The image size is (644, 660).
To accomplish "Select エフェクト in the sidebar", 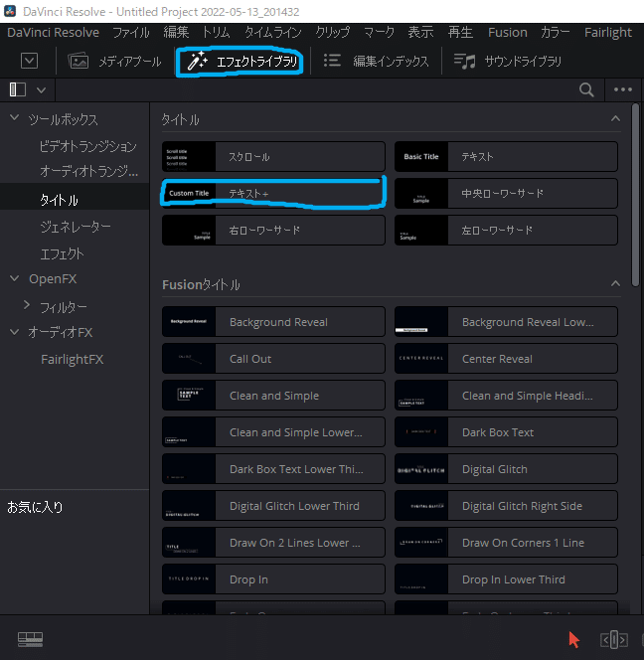I will point(62,253).
